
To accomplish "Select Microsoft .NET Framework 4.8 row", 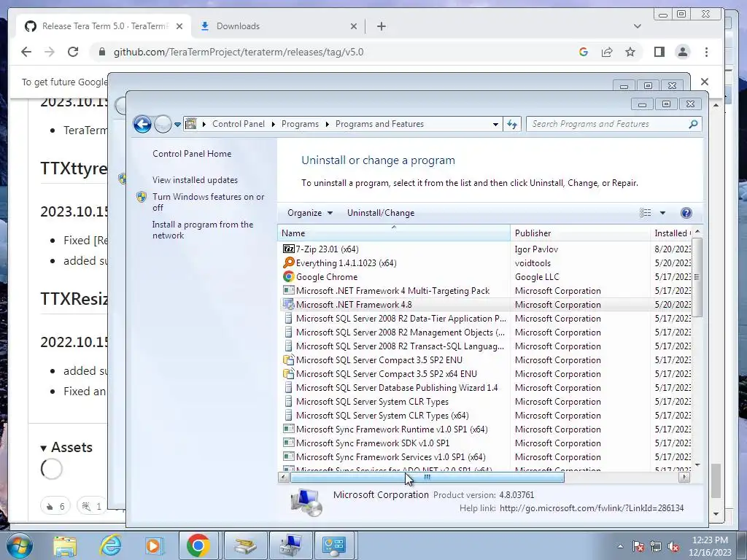I will 486,304.
